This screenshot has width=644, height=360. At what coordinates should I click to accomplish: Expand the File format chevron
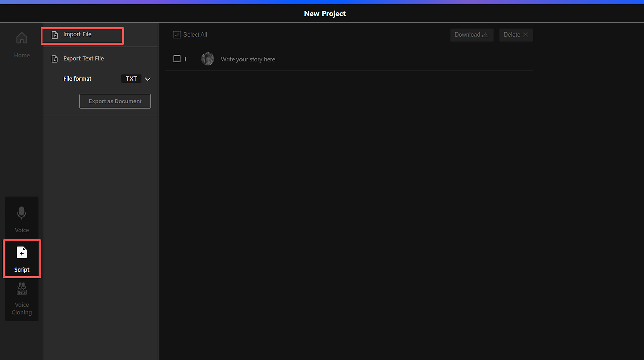tap(148, 79)
